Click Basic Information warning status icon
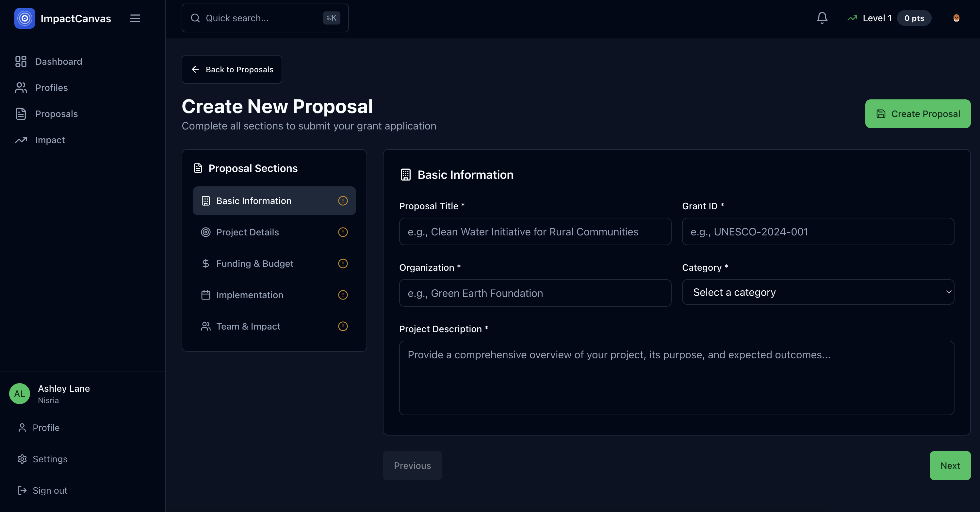The image size is (980, 512). (x=343, y=201)
